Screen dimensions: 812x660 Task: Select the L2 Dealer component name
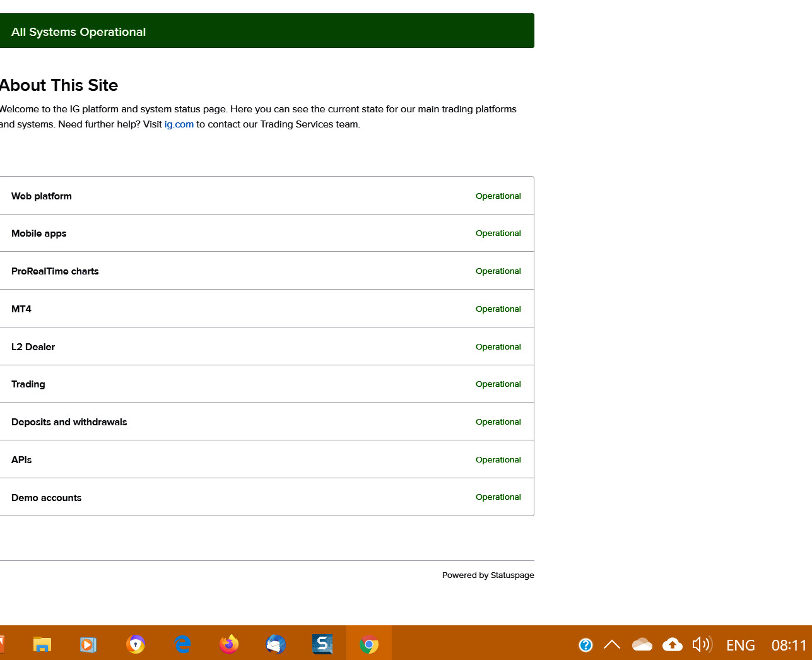coord(33,347)
